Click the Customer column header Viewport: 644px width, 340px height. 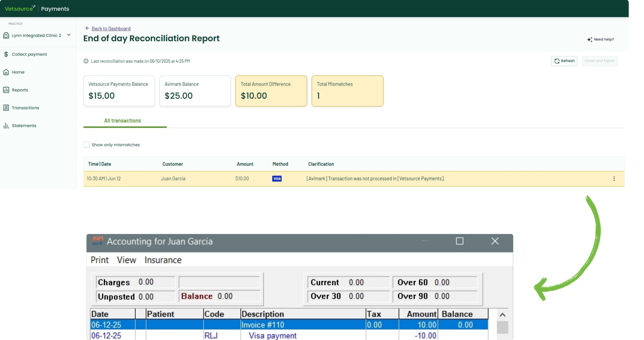pyautogui.click(x=172, y=164)
